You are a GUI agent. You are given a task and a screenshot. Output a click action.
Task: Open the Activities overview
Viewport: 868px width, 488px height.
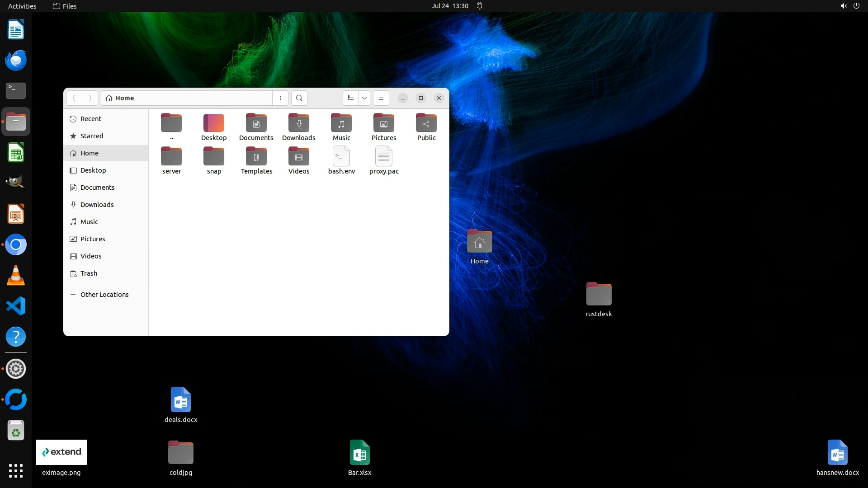pos(22,6)
